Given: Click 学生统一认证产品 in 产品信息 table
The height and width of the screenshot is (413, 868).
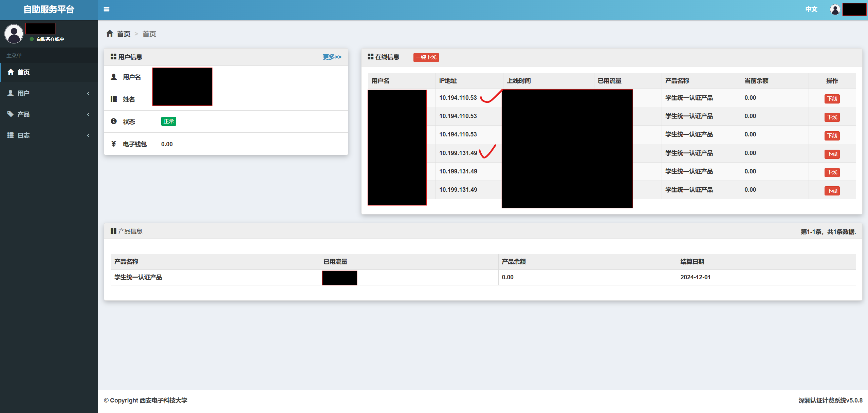Looking at the screenshot, I should [138, 277].
